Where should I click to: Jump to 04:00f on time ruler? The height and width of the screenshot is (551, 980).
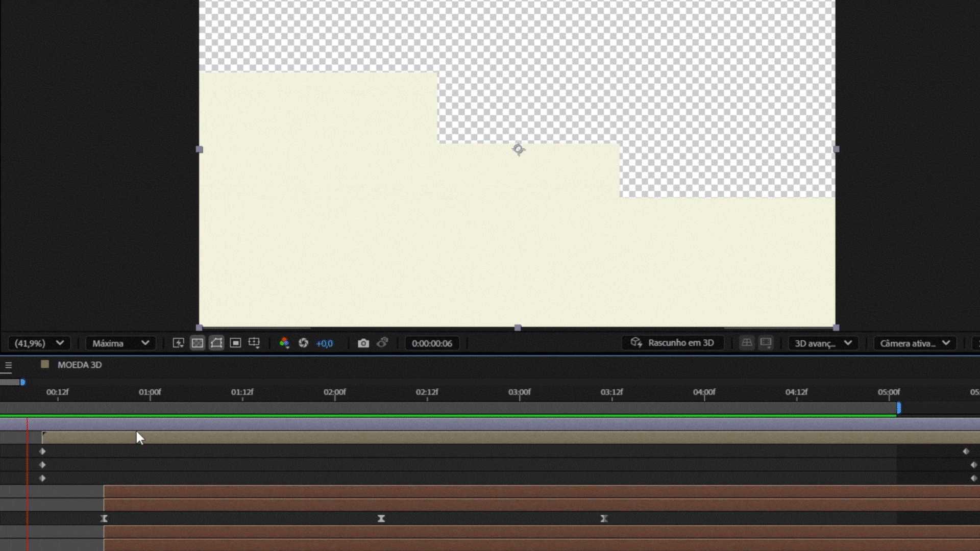click(704, 392)
